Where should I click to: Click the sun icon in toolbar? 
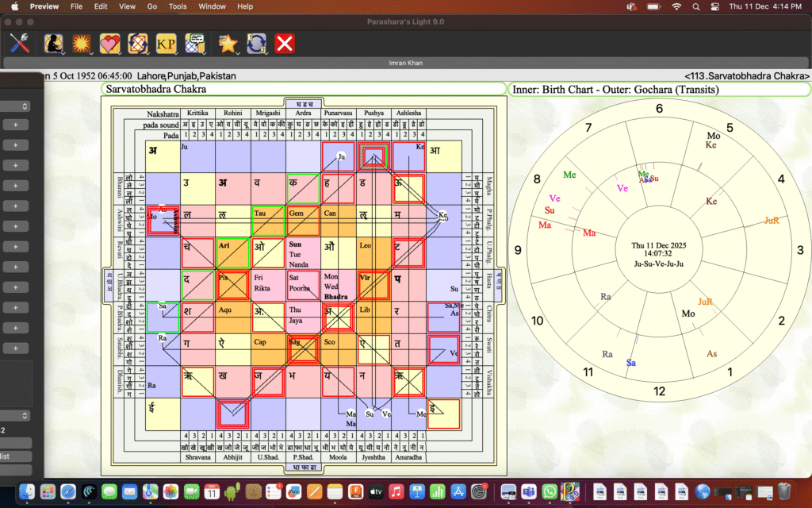[x=81, y=43]
